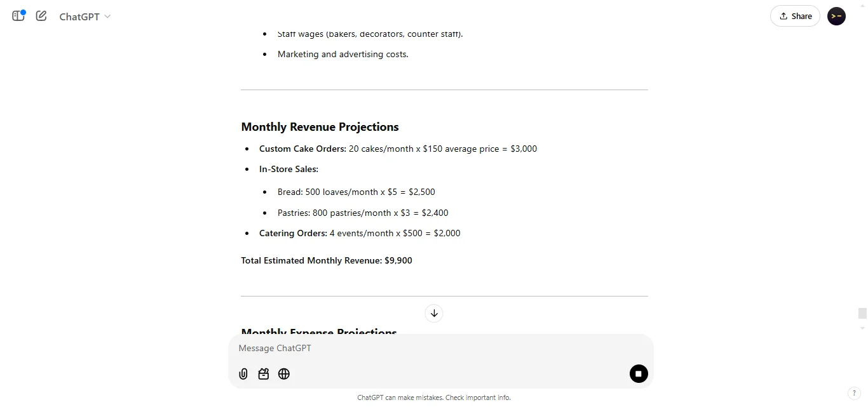Screen dimensions: 868x407
Task: Start a new chat via compose icon
Action: [x=41, y=16]
